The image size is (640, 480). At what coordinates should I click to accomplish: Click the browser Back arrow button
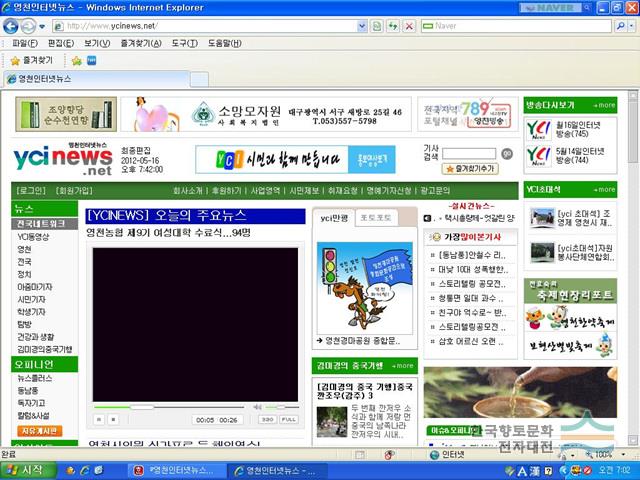point(11,27)
